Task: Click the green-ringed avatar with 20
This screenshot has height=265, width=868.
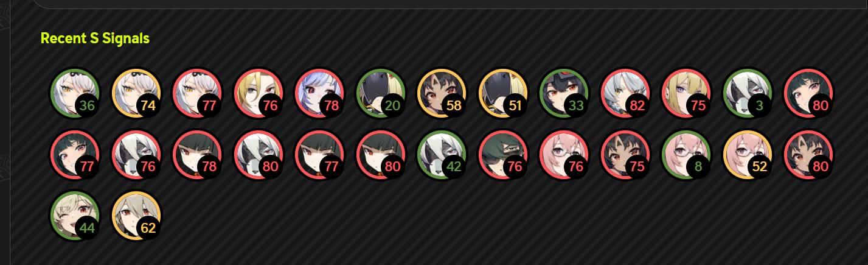Action: coord(381,93)
